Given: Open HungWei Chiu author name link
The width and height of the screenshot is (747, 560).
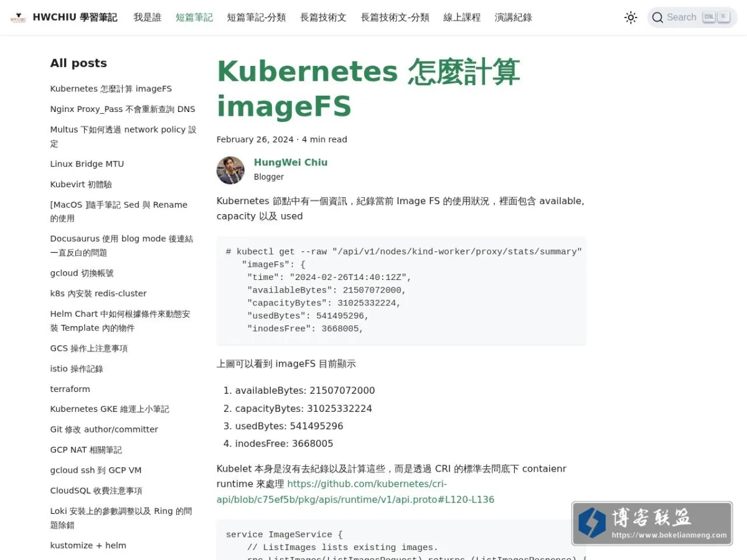Looking at the screenshot, I should [291, 162].
